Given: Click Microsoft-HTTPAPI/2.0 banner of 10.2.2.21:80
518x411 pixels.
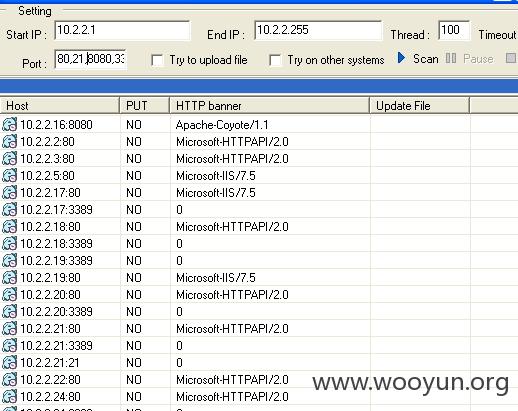Looking at the screenshot, I should [232, 329].
